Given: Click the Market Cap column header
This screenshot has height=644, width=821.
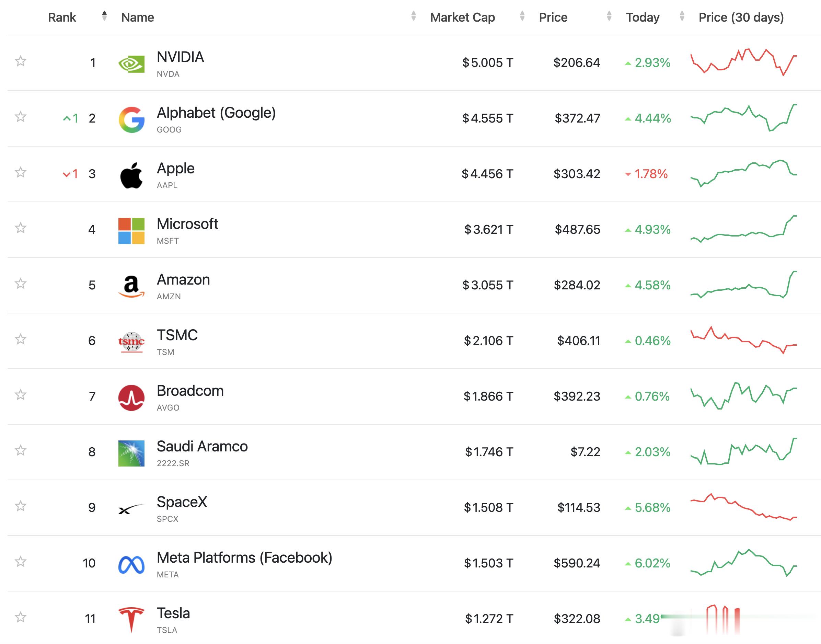Looking at the screenshot, I should click(463, 18).
